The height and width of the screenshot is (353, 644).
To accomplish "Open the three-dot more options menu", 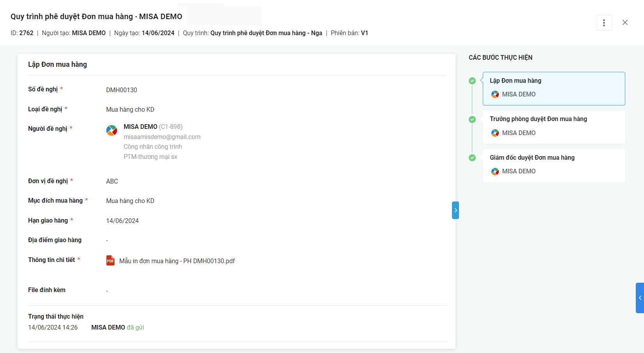I will tap(604, 23).
